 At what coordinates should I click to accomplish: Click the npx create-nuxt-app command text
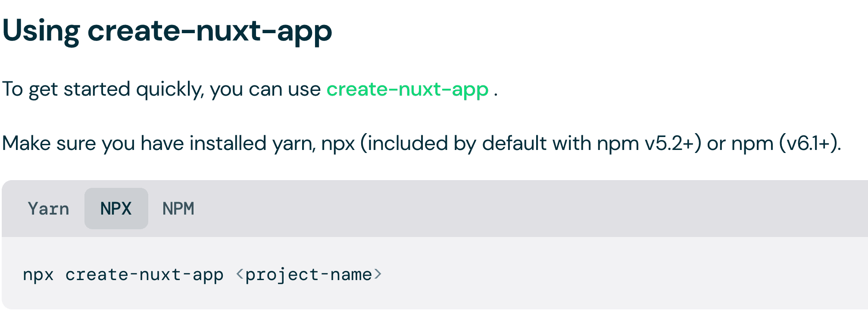(202, 274)
